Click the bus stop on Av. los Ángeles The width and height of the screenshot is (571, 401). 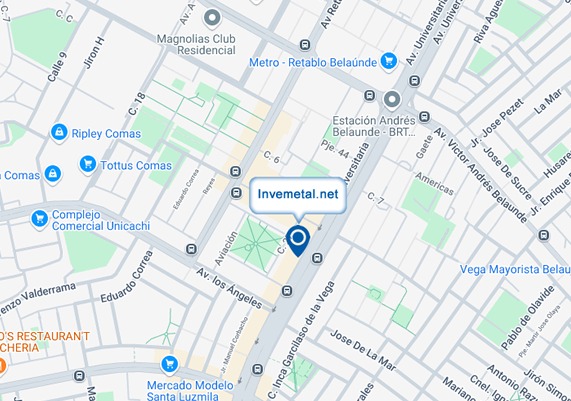click(x=192, y=249)
